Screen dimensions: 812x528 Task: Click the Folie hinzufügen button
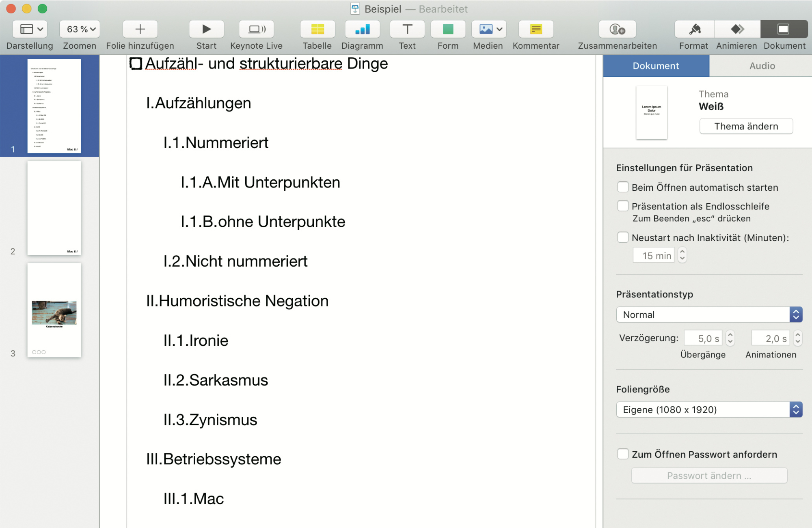click(140, 29)
